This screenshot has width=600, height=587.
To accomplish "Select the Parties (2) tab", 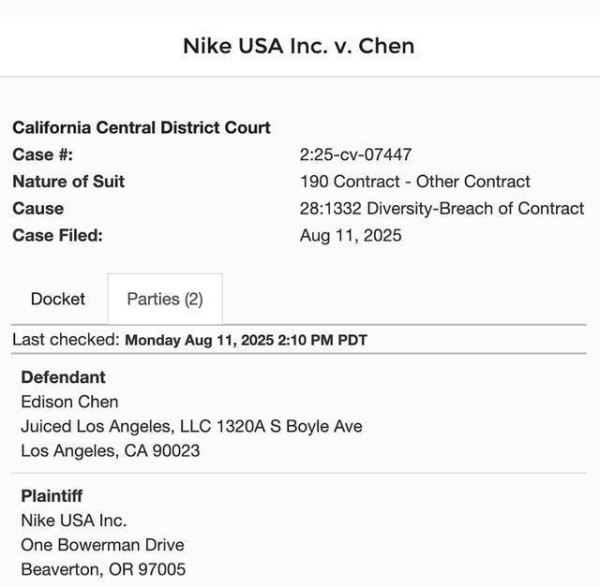I will pyautogui.click(x=164, y=299).
